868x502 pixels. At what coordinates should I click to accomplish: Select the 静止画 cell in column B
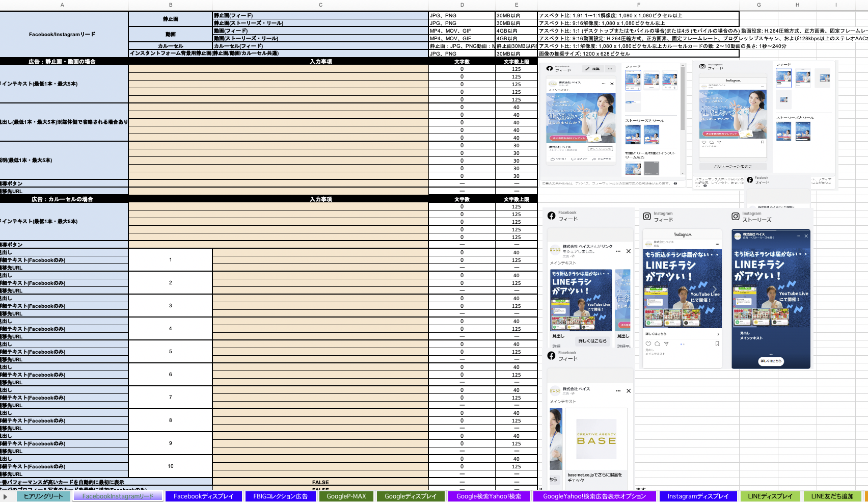(171, 19)
